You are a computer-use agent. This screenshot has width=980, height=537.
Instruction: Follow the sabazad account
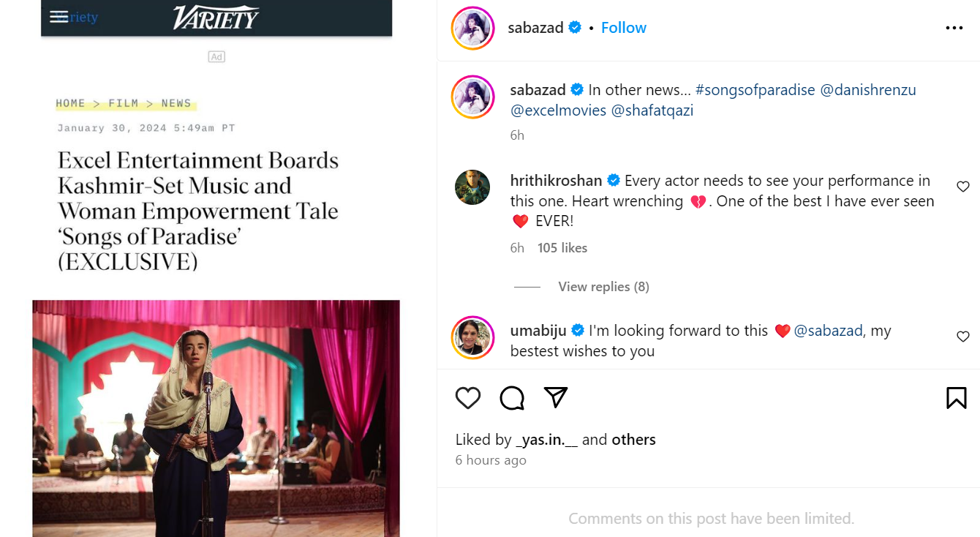point(623,28)
